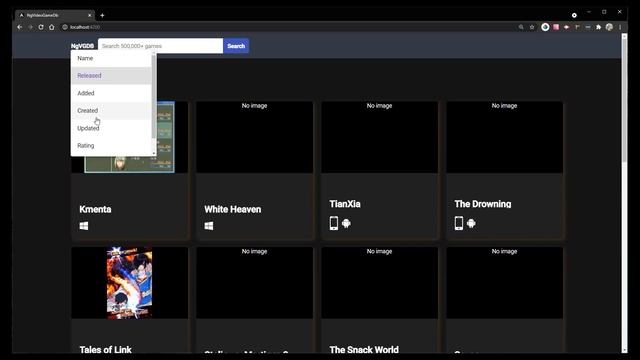Click the zoom magnifier icon in address bar
The image size is (640, 360).
(521, 27)
